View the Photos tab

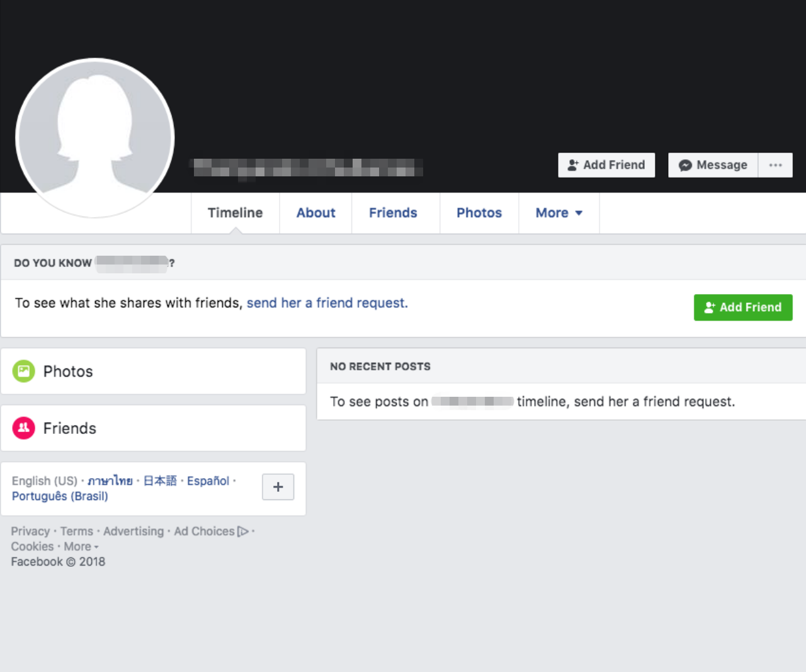[x=479, y=213]
